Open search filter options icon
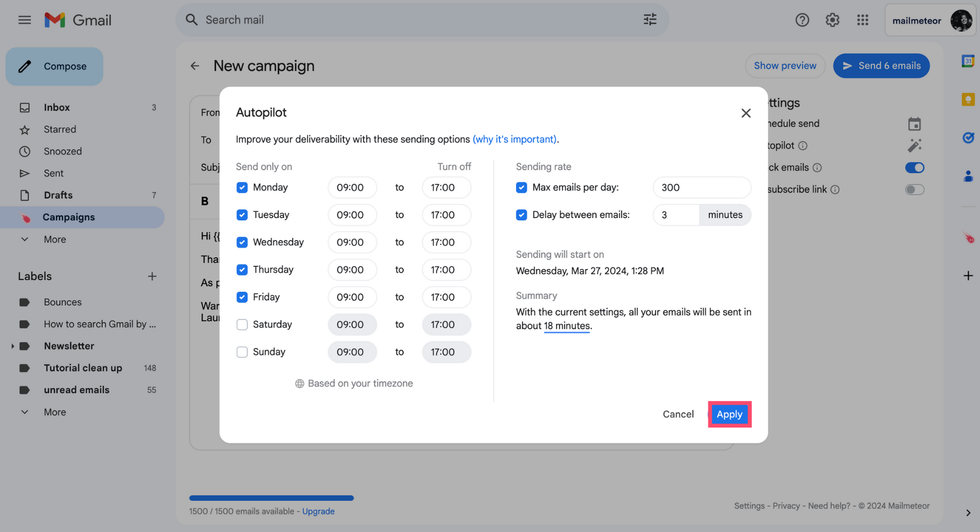 (650, 20)
